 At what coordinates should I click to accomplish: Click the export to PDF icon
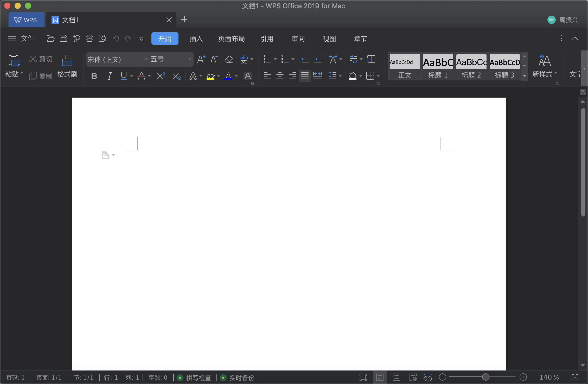76,39
